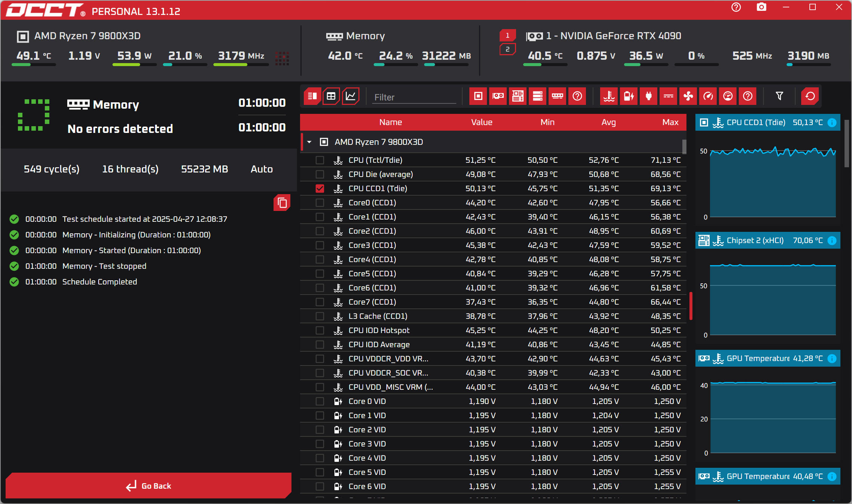Screen dimensions: 852x504
Task: Check the CPU (Tctl/Tdie) sensor checkbox
Action: pos(319,160)
